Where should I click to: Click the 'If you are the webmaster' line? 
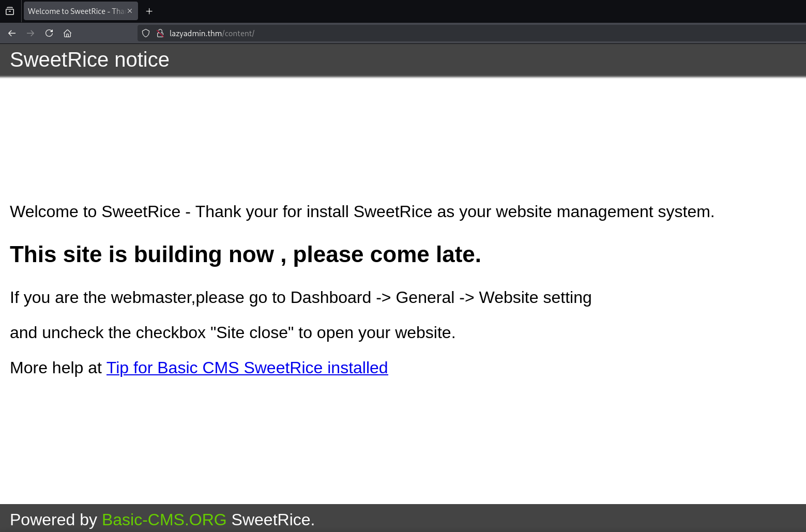pyautogui.click(x=300, y=298)
